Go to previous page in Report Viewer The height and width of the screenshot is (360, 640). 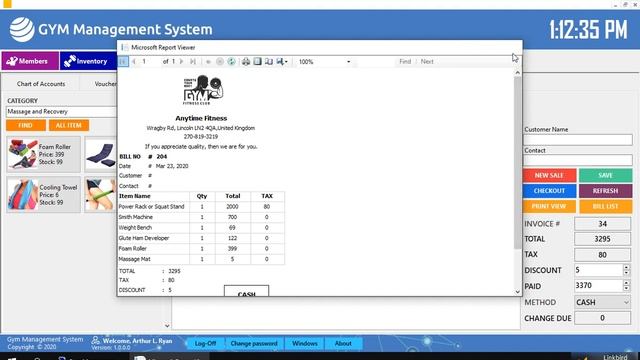click(134, 62)
